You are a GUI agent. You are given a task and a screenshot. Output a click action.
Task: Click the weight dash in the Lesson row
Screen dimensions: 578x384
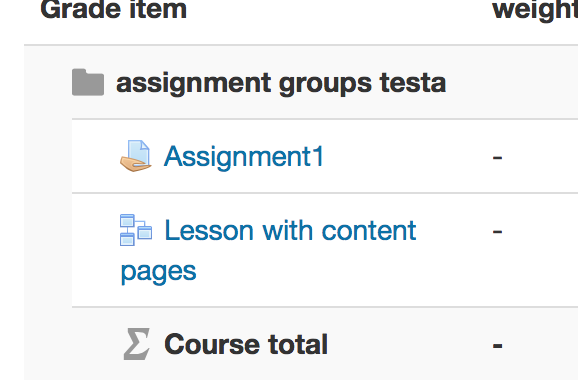497,231
